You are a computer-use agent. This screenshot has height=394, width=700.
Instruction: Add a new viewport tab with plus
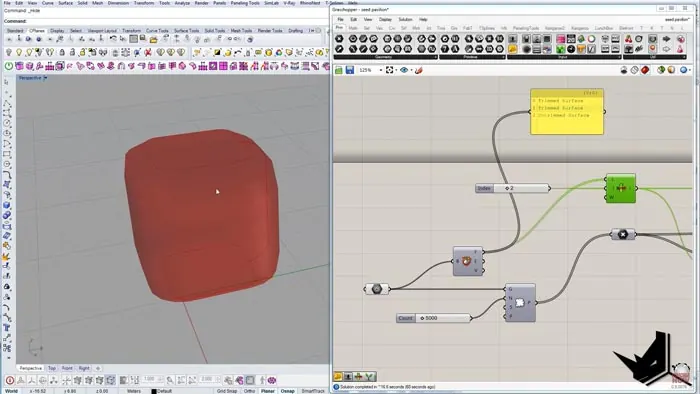(x=98, y=368)
